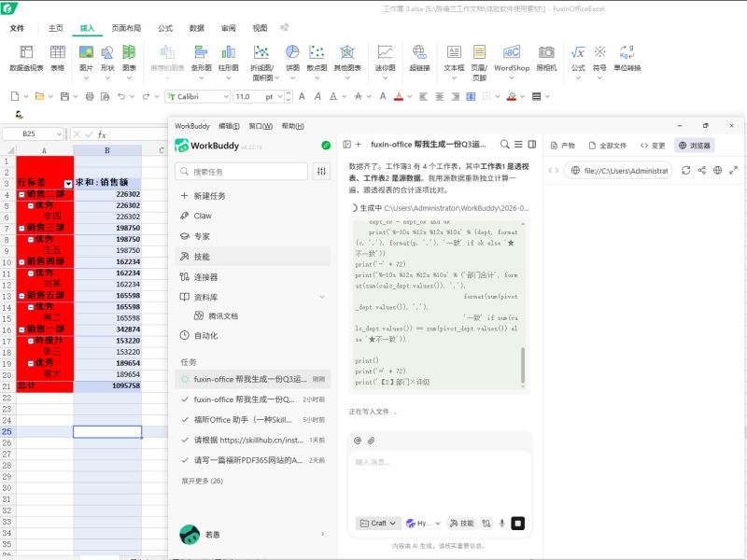This screenshot has width=747, height=560.
Task: Add a 超链接 hyperlink
Action: coord(419,58)
